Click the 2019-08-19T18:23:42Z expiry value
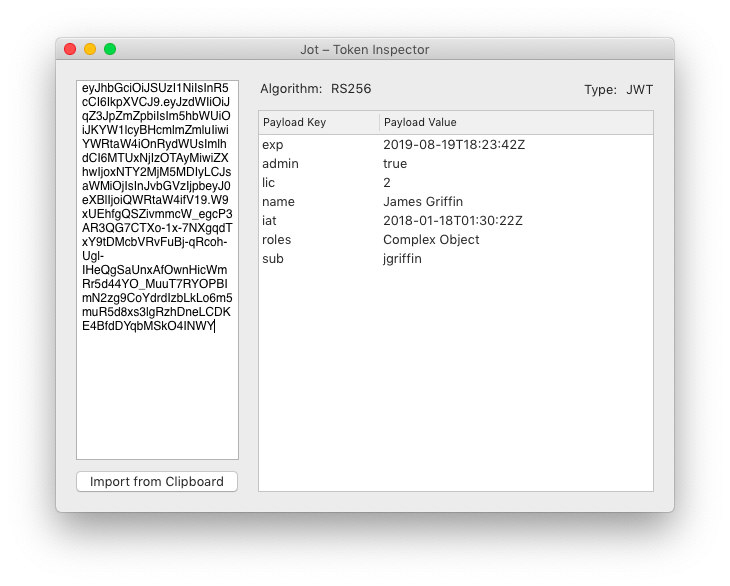Viewport: 730px width, 586px height. pos(454,145)
